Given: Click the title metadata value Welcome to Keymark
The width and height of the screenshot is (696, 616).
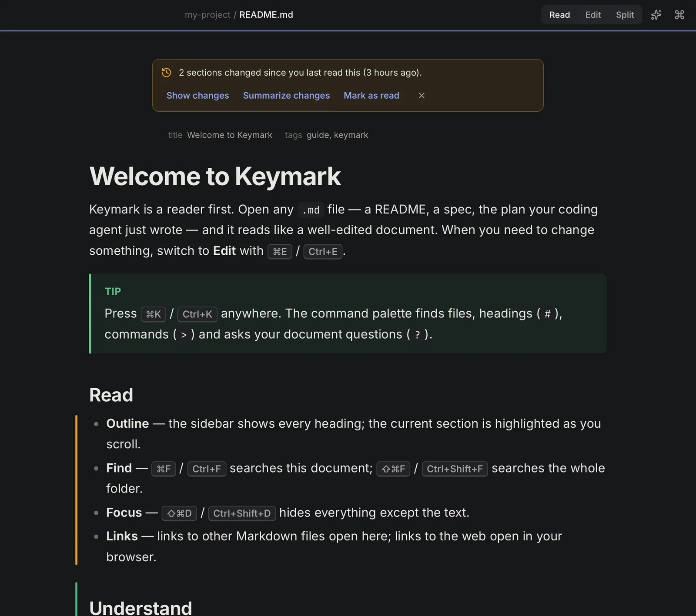Looking at the screenshot, I should coord(230,135).
